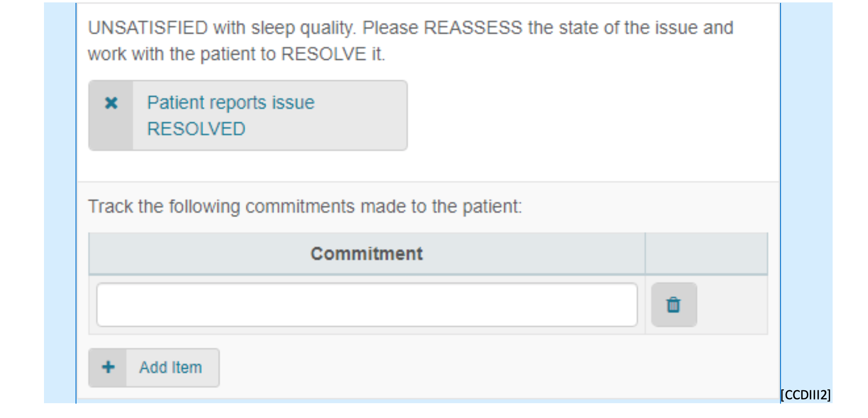The height and width of the screenshot is (418, 868).
Task: Click inside the commitment entry box
Action: (367, 305)
